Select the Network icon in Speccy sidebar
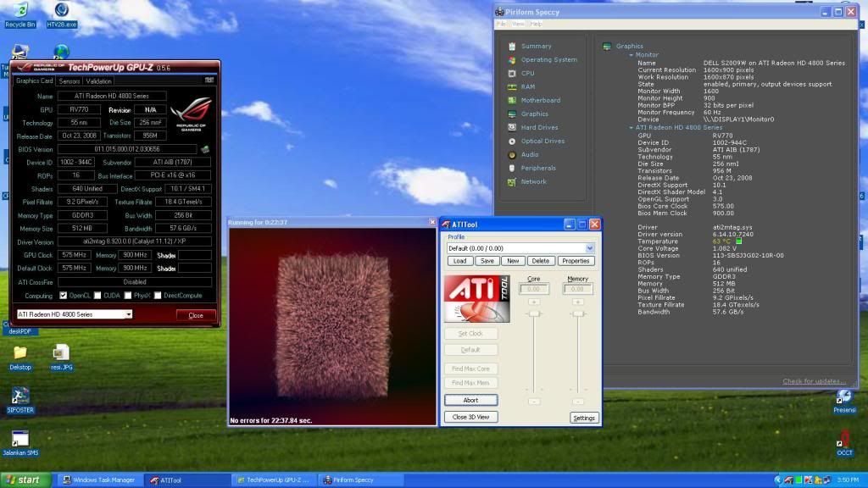The width and height of the screenshot is (868, 488). pos(512,182)
